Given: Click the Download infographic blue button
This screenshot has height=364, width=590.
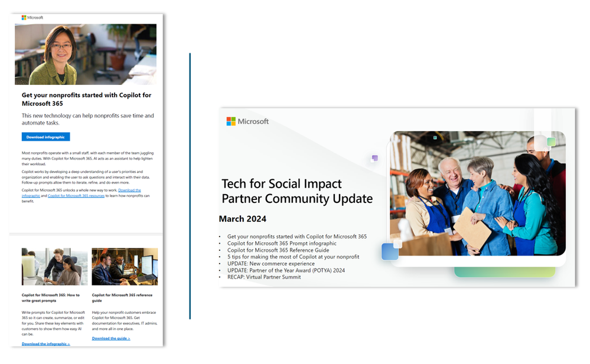Looking at the screenshot, I should [45, 137].
